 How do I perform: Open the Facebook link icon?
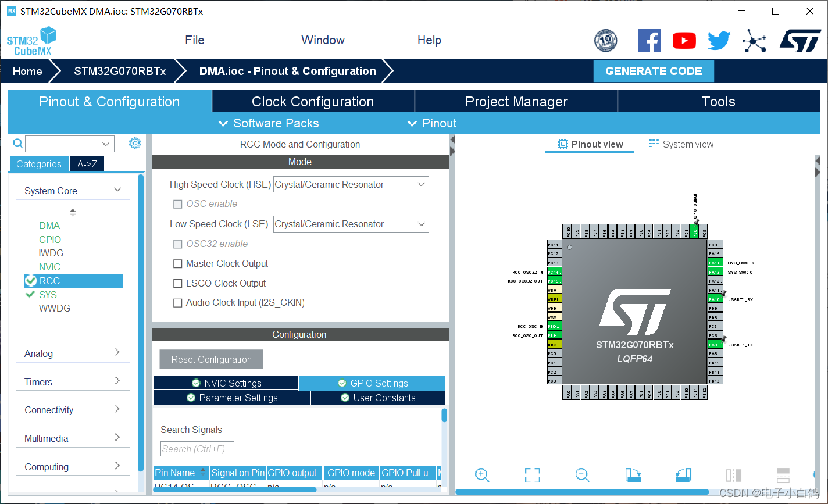coord(649,41)
